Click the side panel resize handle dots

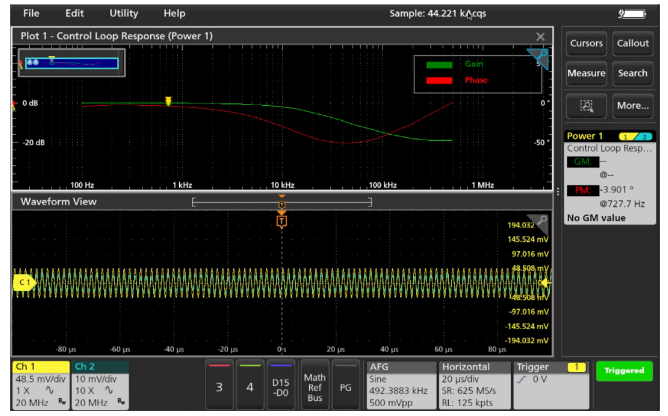click(558, 192)
